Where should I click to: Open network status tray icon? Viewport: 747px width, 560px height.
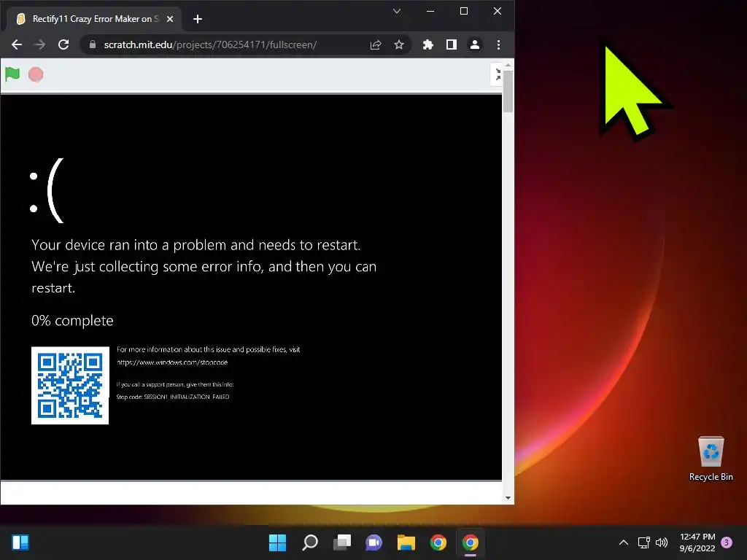643,542
